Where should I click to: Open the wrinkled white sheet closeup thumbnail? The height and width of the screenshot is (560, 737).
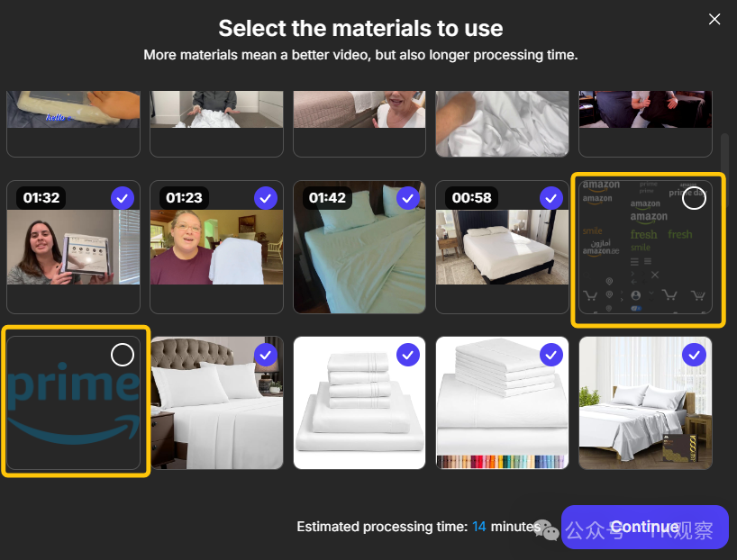(x=502, y=123)
